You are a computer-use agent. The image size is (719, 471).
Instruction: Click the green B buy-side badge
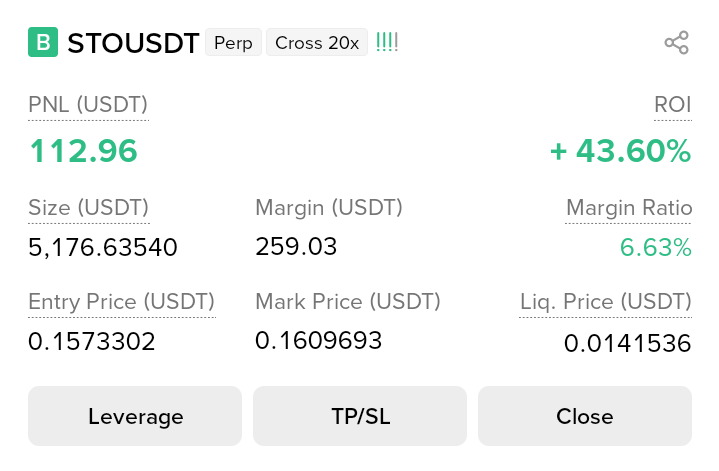43,43
